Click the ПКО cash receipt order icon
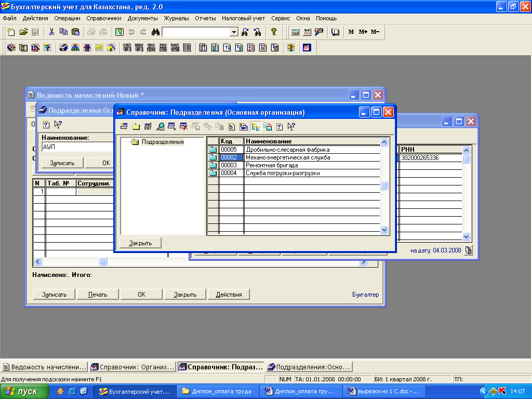532x399 pixels. (151, 47)
